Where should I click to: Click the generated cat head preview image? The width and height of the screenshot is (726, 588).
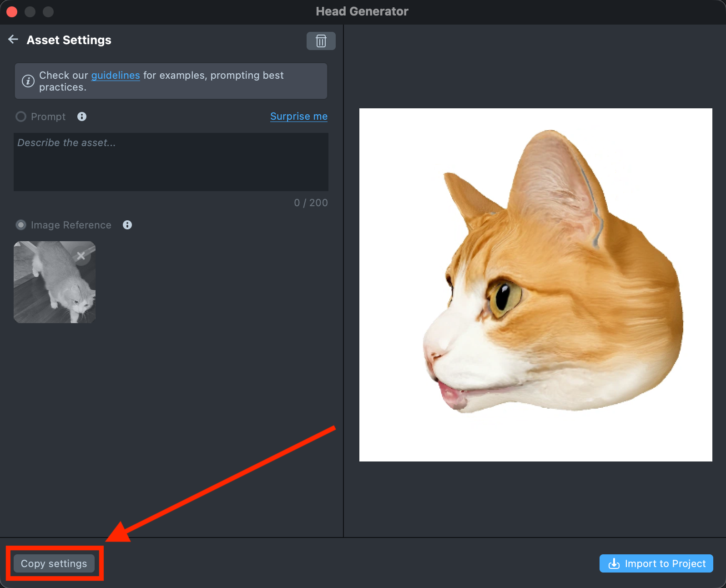[535, 284]
